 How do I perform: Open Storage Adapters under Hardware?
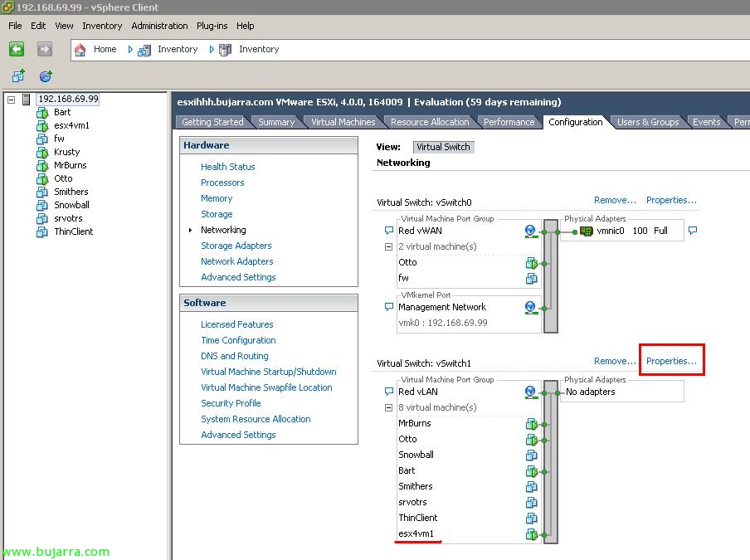point(236,246)
